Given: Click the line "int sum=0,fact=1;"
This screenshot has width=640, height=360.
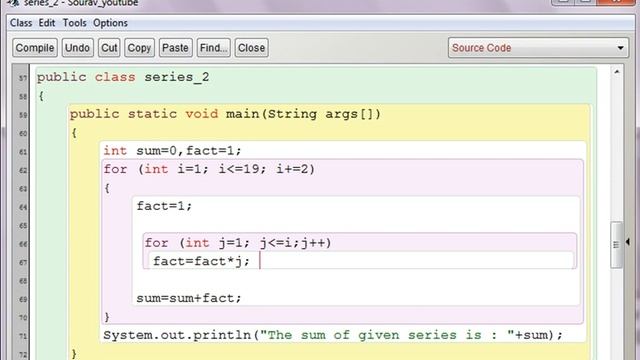Looking at the screenshot, I should tap(172, 151).
